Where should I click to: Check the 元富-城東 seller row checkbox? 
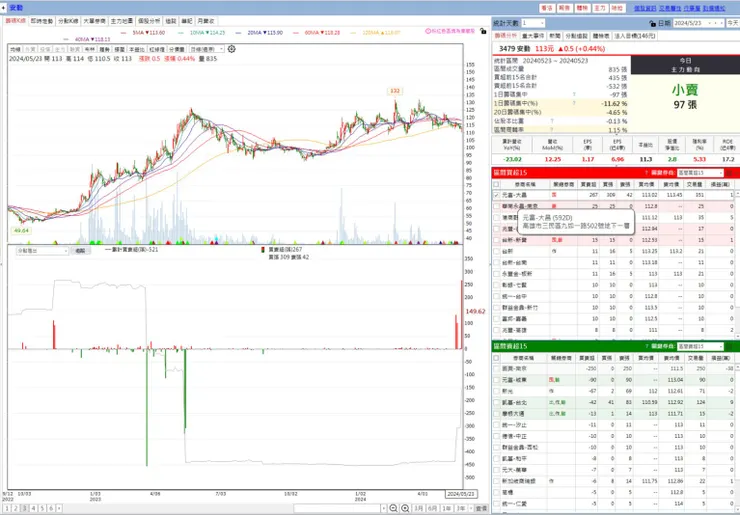496,380
